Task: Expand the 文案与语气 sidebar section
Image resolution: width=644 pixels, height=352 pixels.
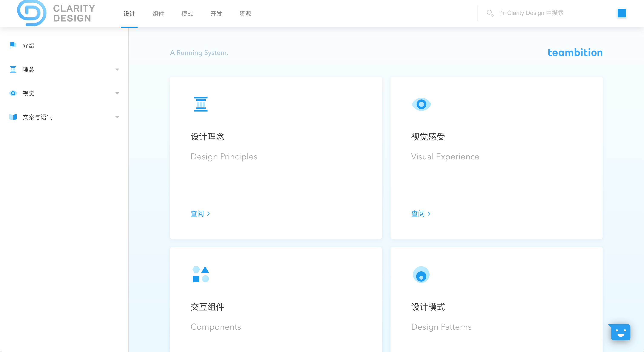Action: tap(117, 117)
